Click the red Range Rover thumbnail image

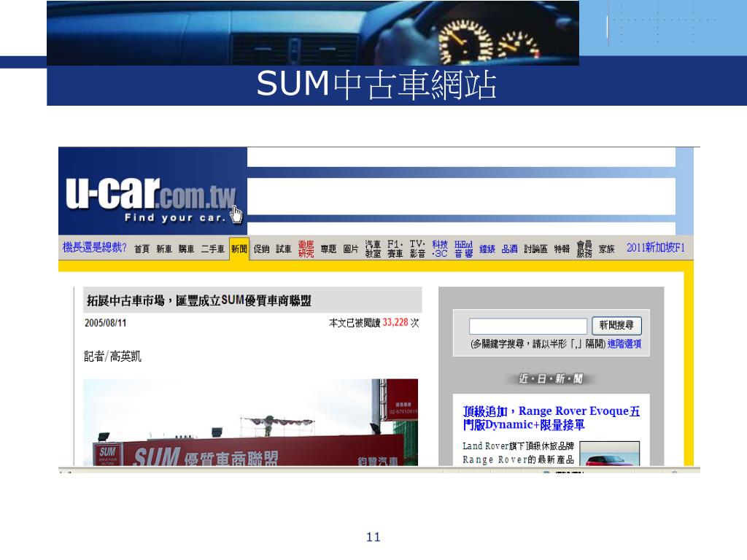(x=609, y=454)
